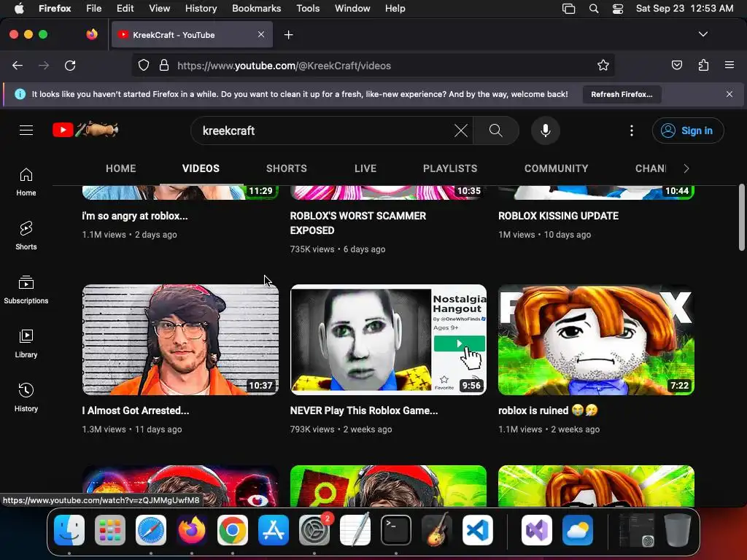This screenshot has height=560, width=747.
Task: Clear the kreekcraft search text
Action: click(461, 131)
